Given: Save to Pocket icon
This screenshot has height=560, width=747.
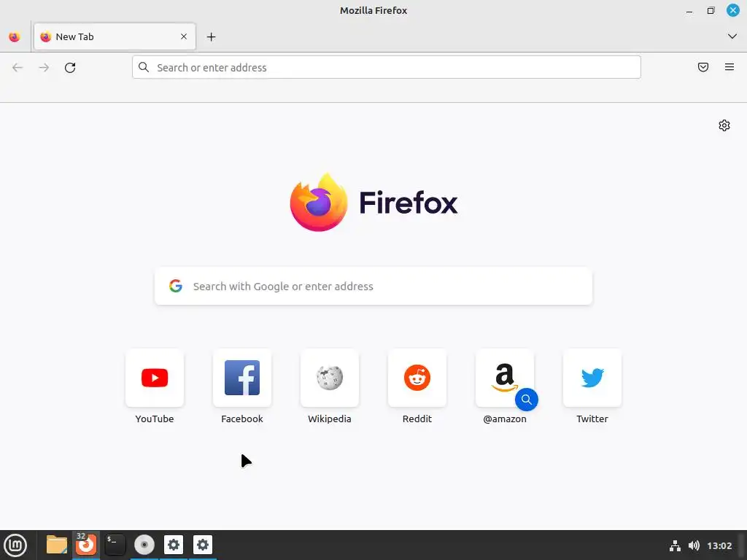Looking at the screenshot, I should [x=703, y=67].
